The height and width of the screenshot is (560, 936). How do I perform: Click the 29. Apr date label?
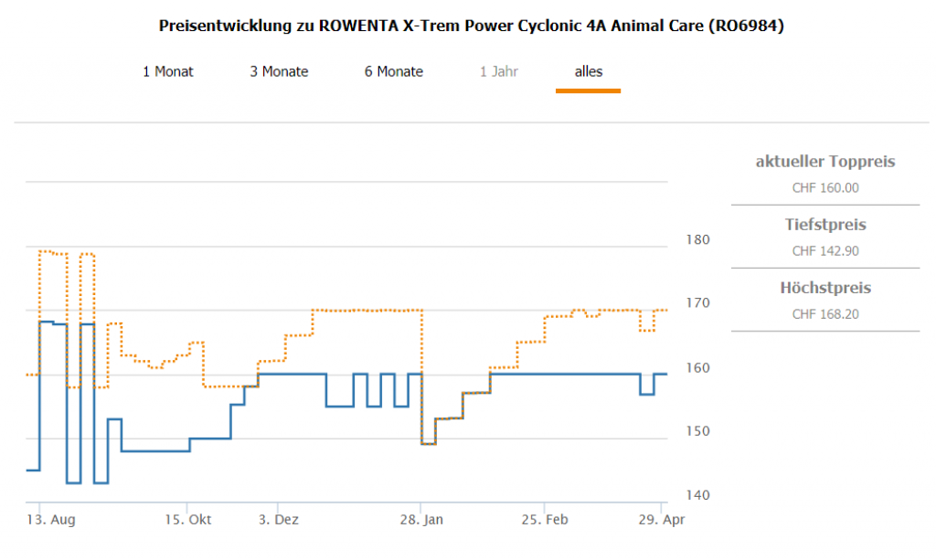[x=660, y=519]
